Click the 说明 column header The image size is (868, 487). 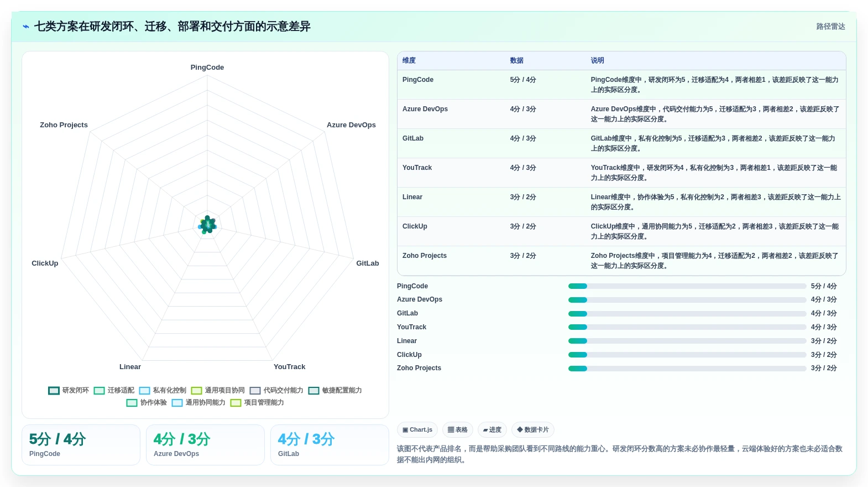click(597, 60)
